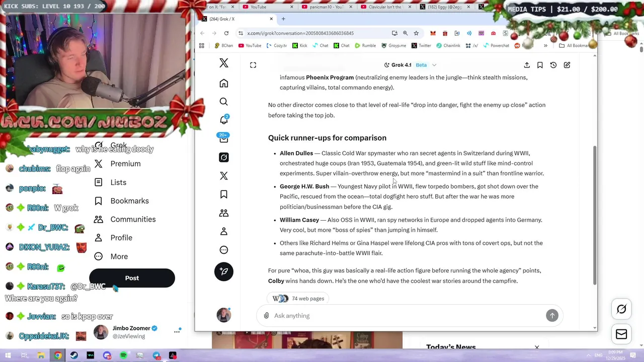Open Rumble bookmark

(365, 45)
